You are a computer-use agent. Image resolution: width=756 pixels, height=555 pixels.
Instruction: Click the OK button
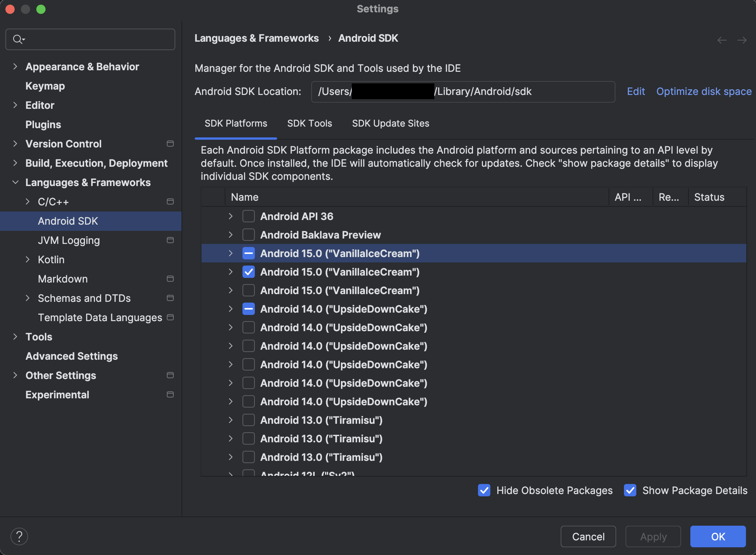[718, 536]
